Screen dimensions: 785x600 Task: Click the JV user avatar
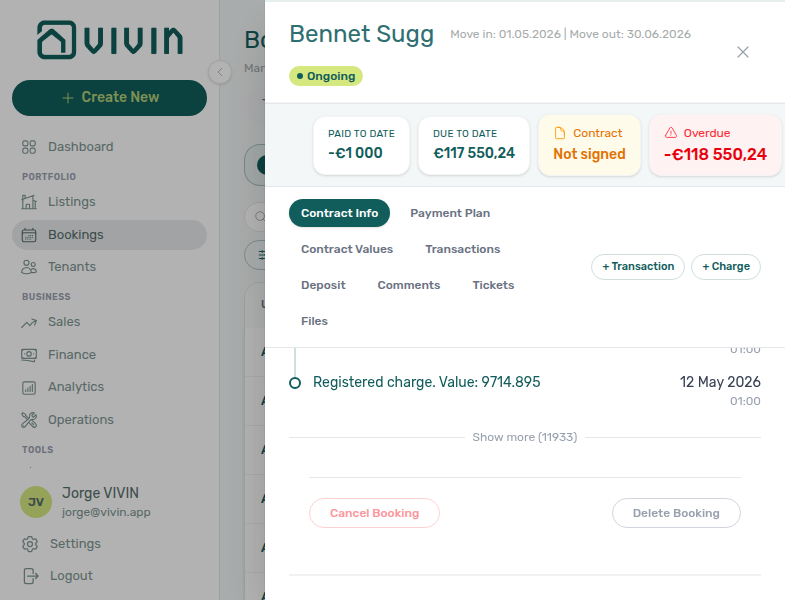36,502
